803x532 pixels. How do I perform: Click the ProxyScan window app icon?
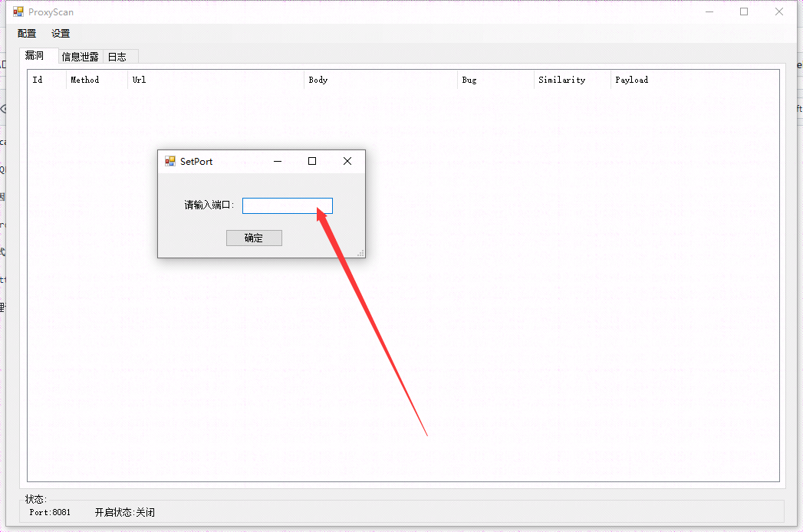pos(18,11)
